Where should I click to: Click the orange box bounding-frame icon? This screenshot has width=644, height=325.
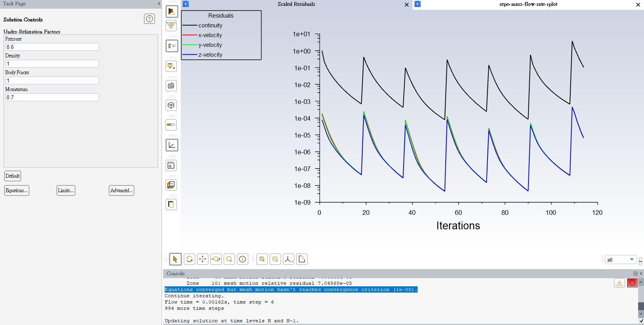tap(171, 185)
